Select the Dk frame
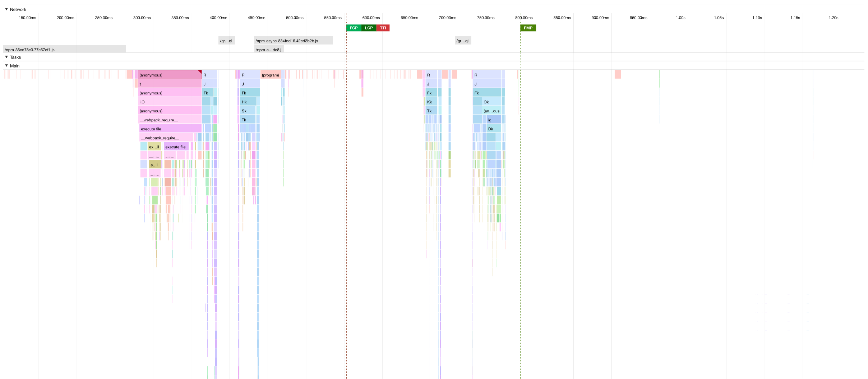Screen dimensions: 868x379 494,129
